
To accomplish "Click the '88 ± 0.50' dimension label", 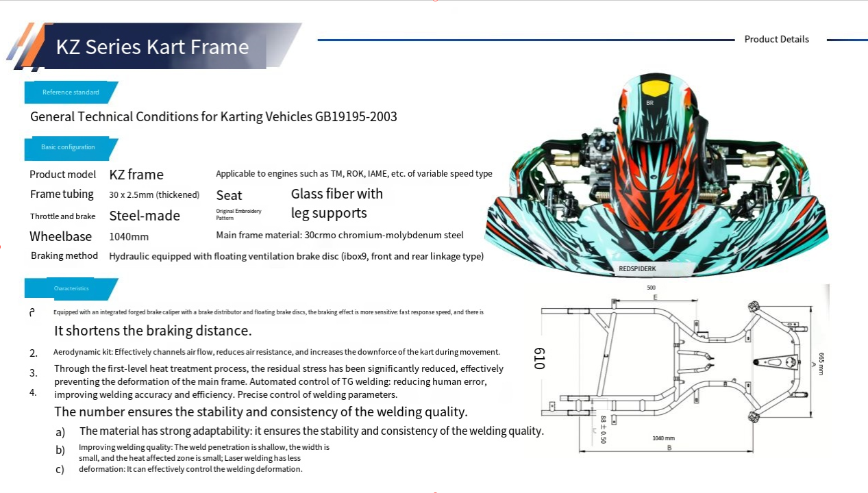I will tap(603, 429).
